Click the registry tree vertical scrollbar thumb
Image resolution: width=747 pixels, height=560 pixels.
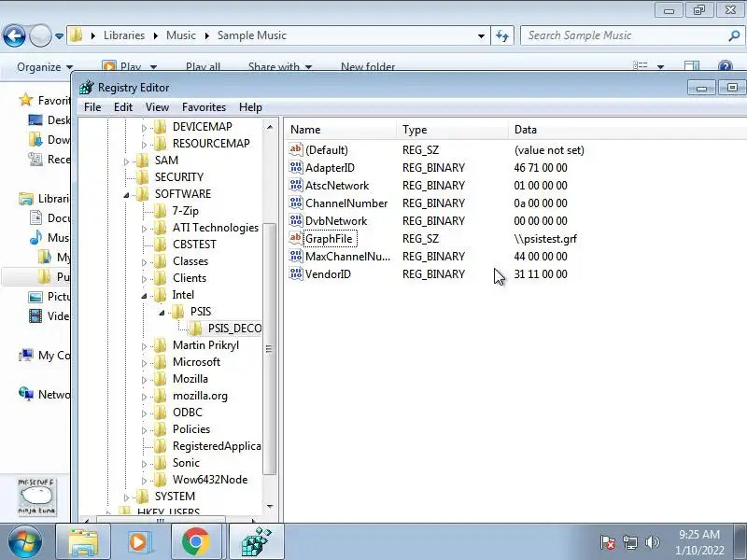pyautogui.click(x=269, y=348)
